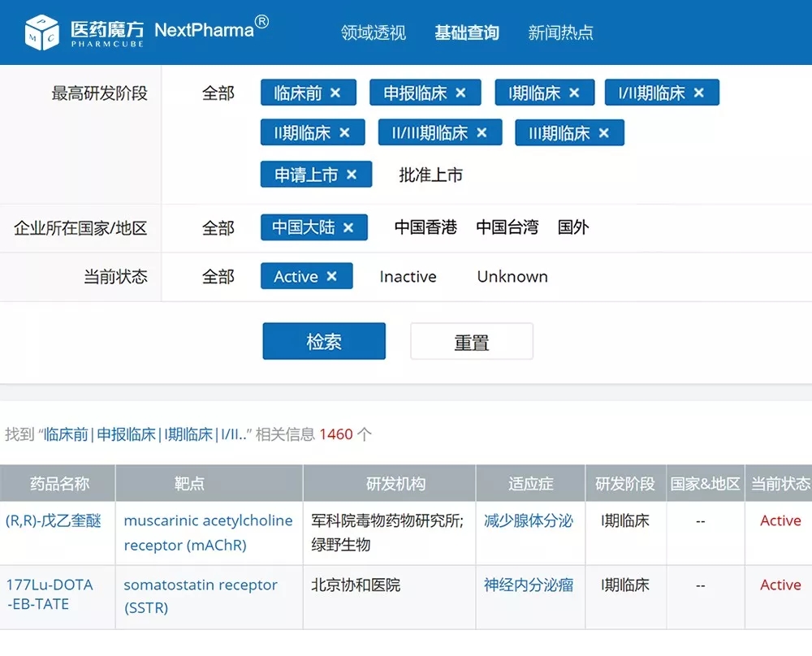The image size is (812, 656).
Task: Switch to the 新闻热点 tab
Action: click(560, 32)
